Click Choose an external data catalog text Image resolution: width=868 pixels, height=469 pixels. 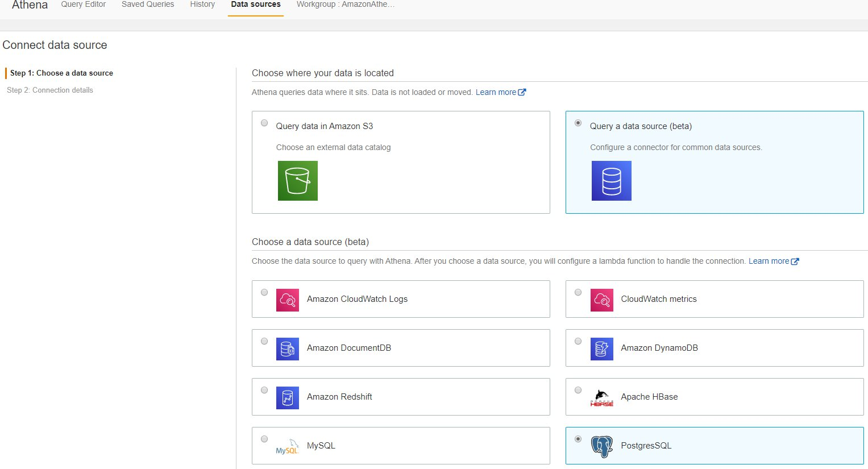(x=333, y=147)
